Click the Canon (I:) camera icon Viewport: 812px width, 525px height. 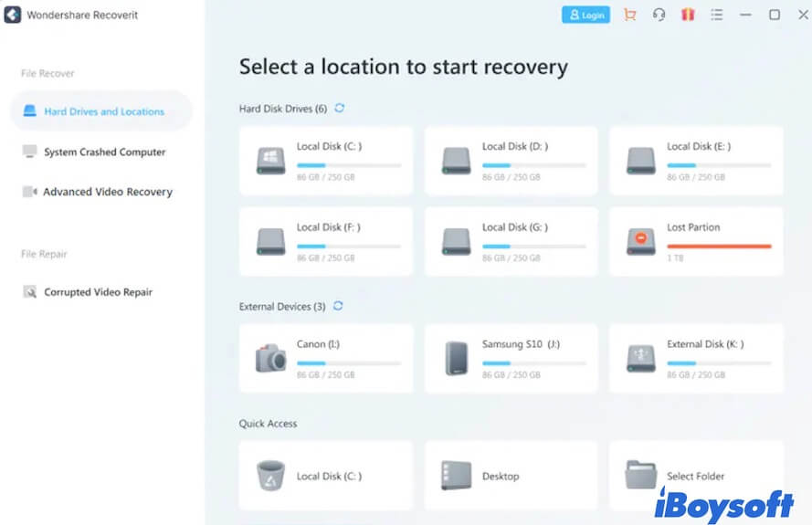(x=271, y=358)
